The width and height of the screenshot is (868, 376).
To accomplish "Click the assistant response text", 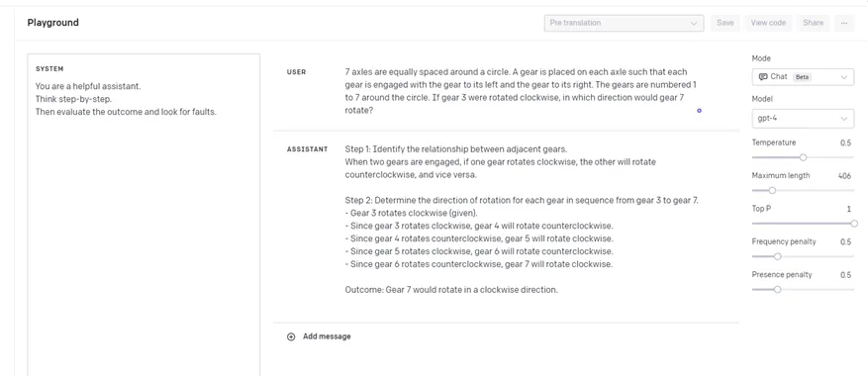I will click(x=522, y=220).
